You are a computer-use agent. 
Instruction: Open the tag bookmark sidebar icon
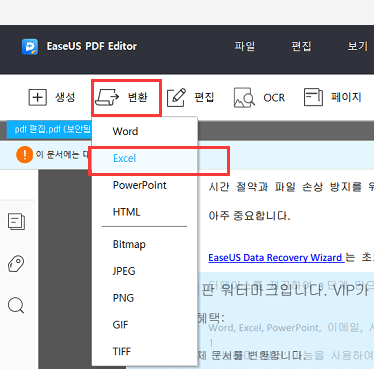coord(16,264)
